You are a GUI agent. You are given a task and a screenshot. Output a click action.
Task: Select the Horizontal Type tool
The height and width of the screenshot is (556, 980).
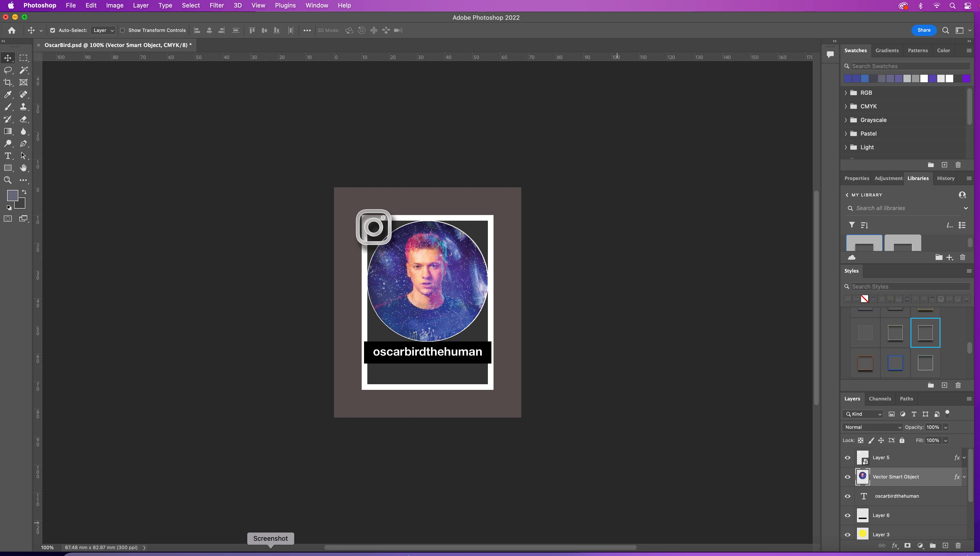coord(8,156)
